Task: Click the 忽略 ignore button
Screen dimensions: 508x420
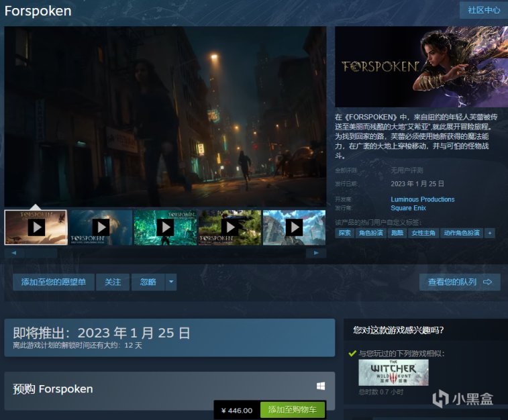Action: (148, 282)
